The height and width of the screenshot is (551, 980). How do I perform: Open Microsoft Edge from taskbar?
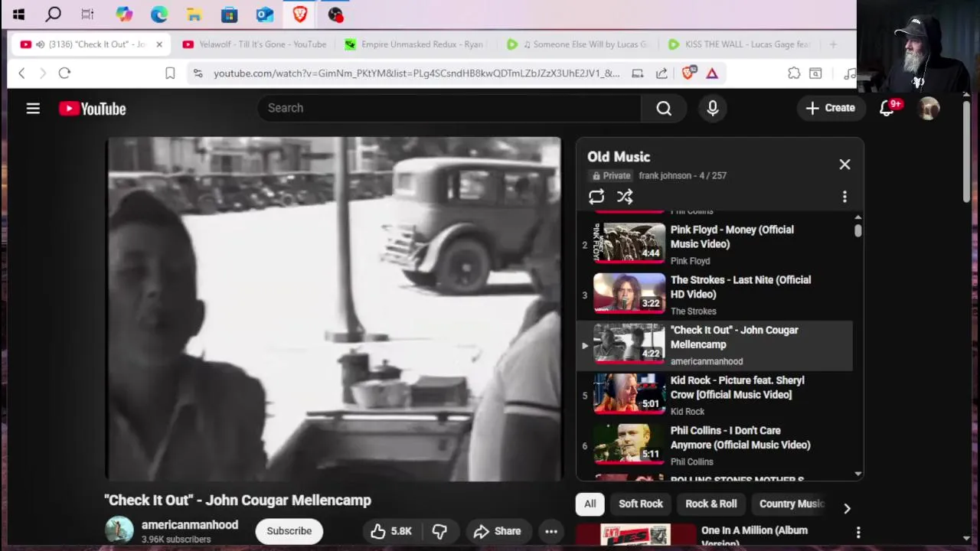click(159, 14)
